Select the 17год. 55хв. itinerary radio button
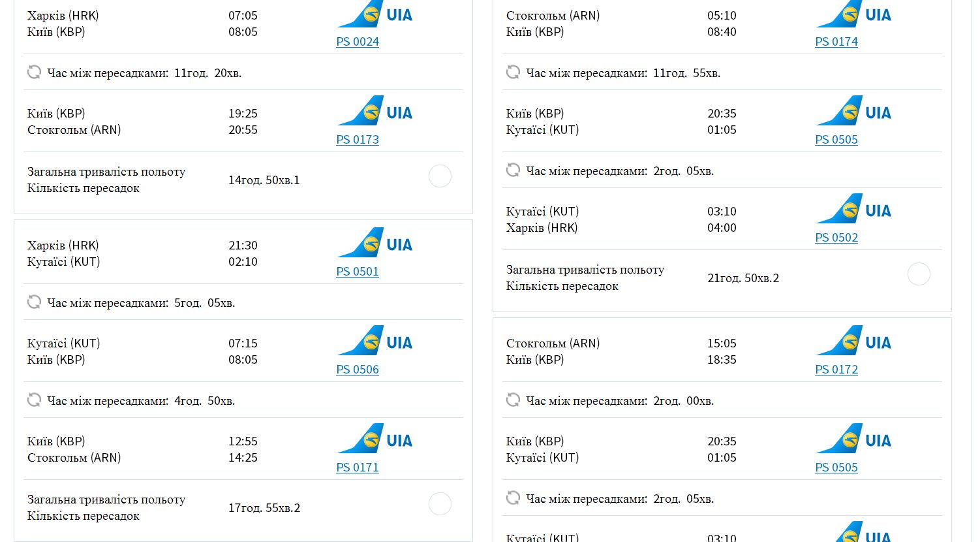Image resolution: width=980 pixels, height=542 pixels. [440, 504]
